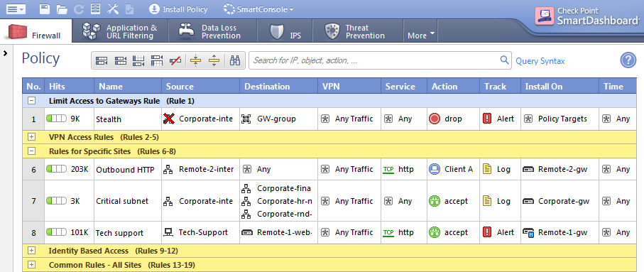
Task: Click the Client Auth action icon in rule 6
Action: (x=434, y=169)
